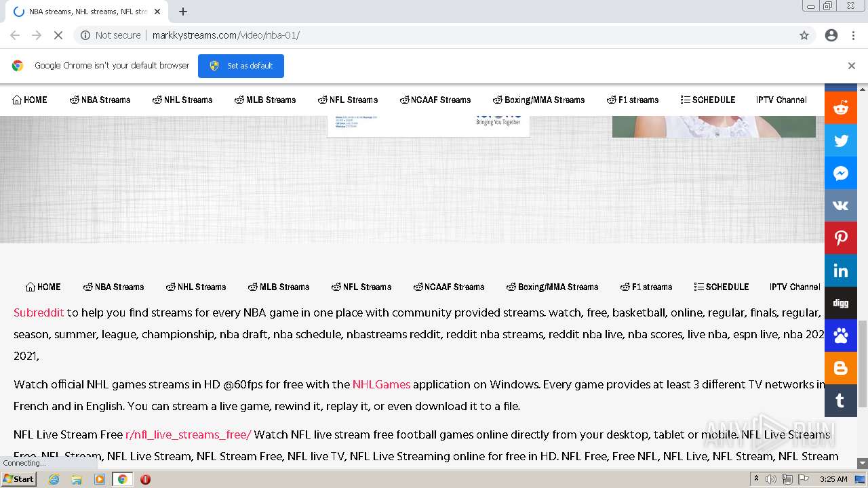Open Opera browser from taskbar
868x488 pixels.
point(145,479)
